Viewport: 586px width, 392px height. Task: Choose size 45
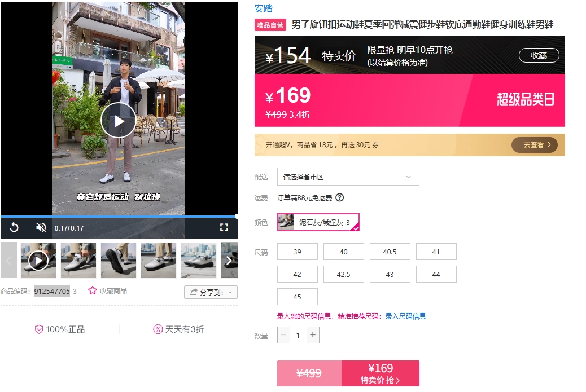coord(298,297)
